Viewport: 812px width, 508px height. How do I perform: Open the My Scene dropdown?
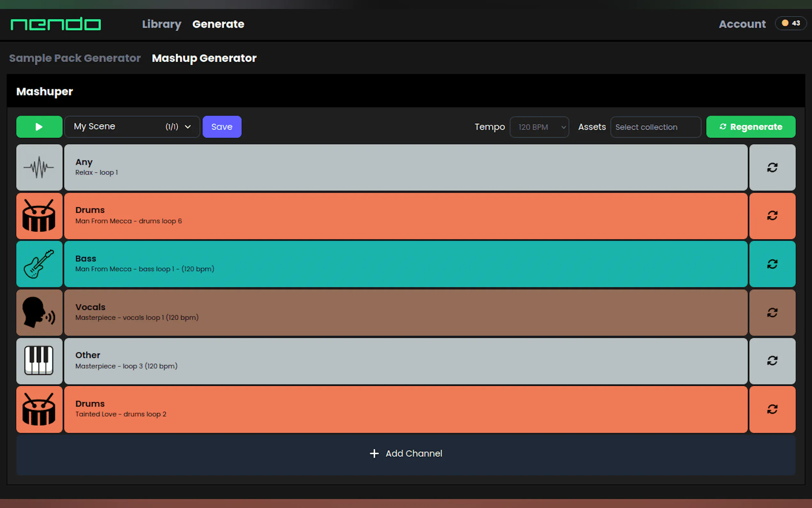click(132, 127)
